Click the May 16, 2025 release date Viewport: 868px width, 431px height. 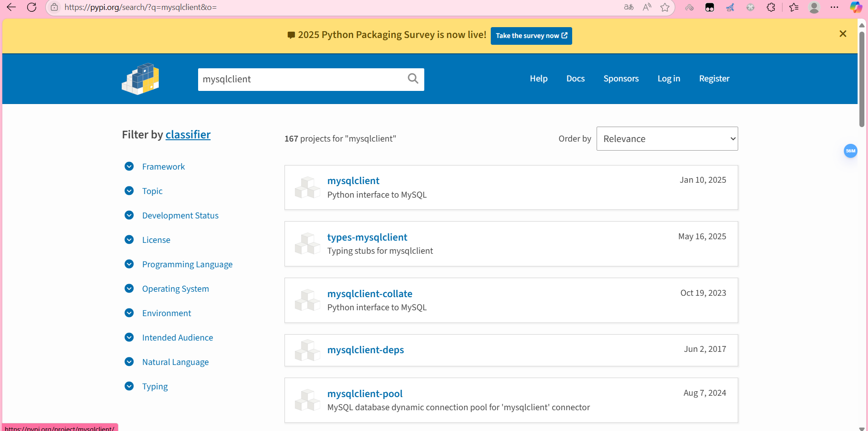(x=702, y=237)
